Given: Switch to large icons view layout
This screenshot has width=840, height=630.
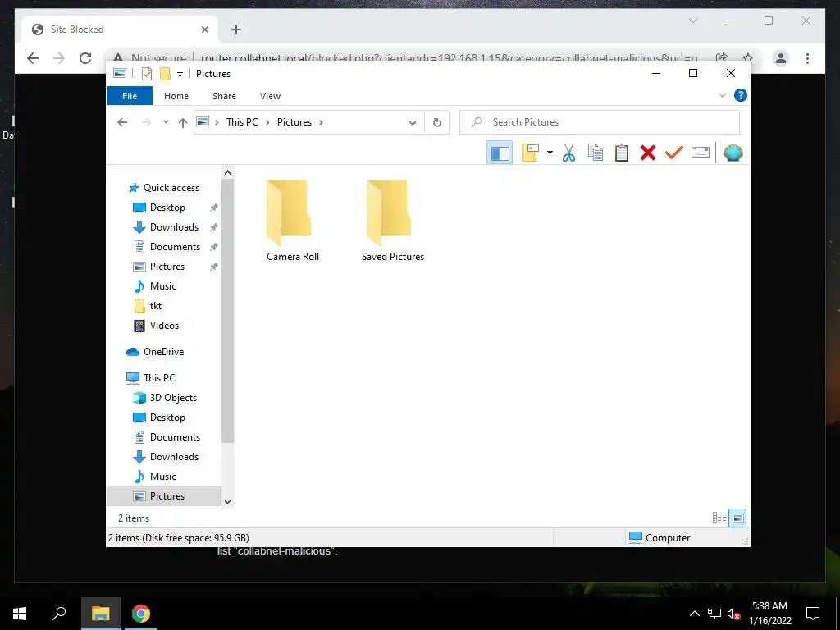Looking at the screenshot, I should pos(737,518).
